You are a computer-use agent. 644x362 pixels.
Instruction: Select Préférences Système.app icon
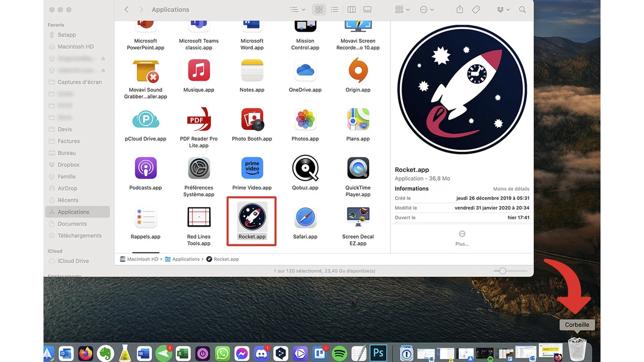199,168
